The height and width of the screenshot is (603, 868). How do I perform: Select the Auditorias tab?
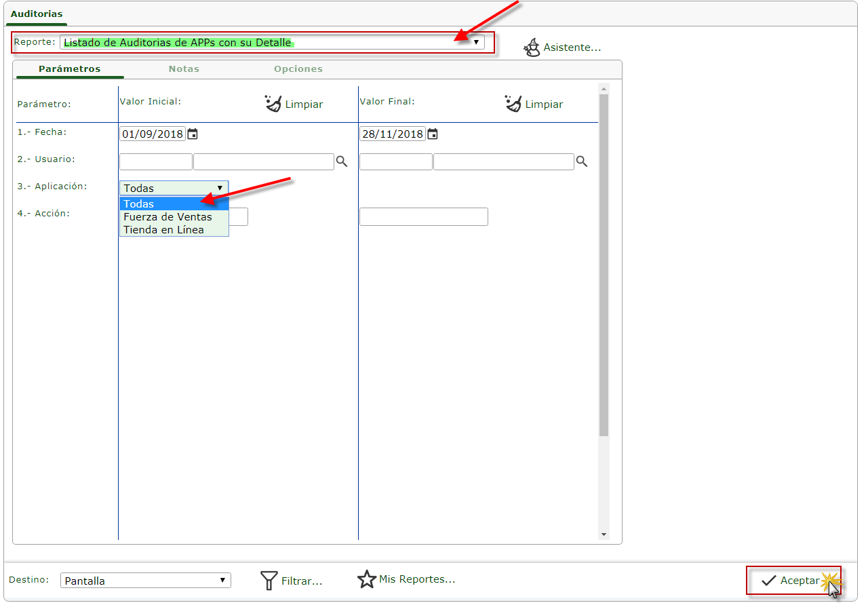(37, 14)
